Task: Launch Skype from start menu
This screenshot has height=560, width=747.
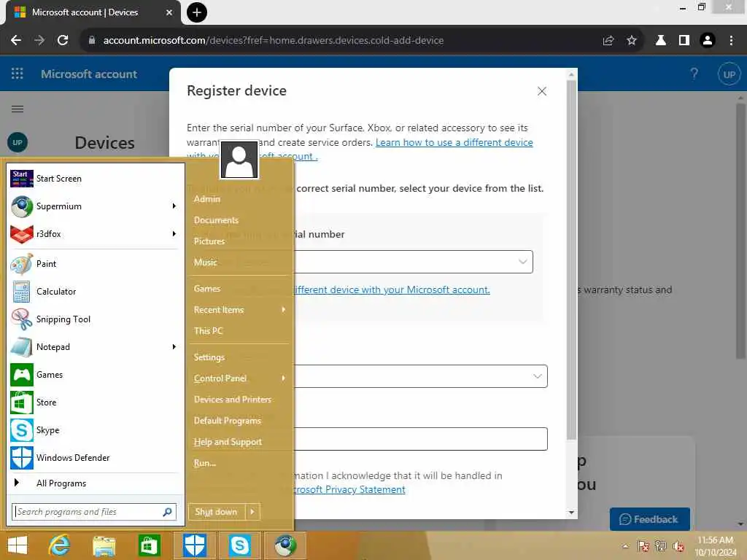Action: (94, 430)
